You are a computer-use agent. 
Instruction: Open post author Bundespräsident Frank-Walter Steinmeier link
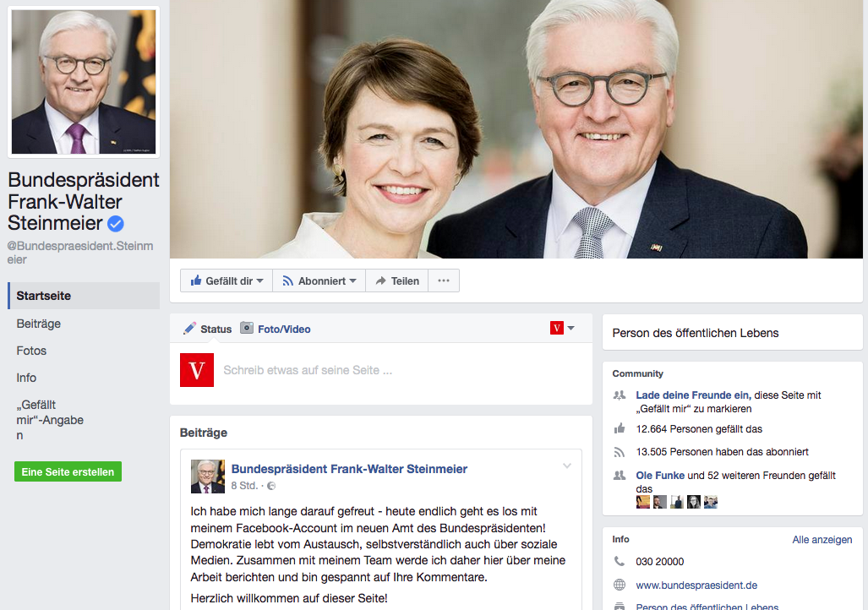(x=349, y=469)
